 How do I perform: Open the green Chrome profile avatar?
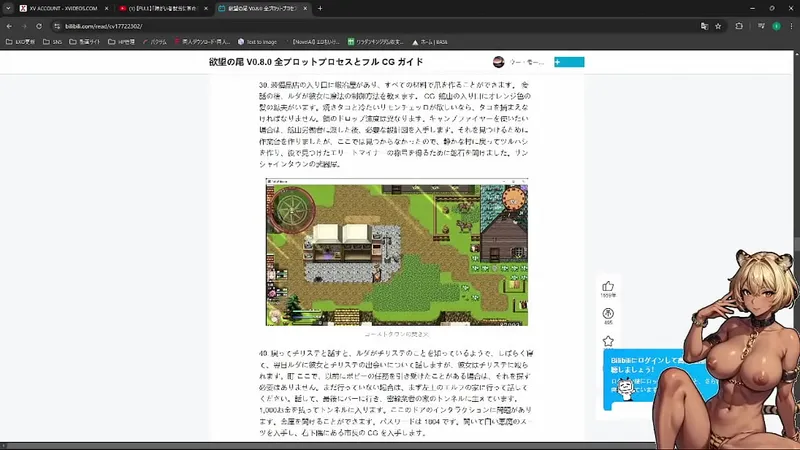click(776, 26)
